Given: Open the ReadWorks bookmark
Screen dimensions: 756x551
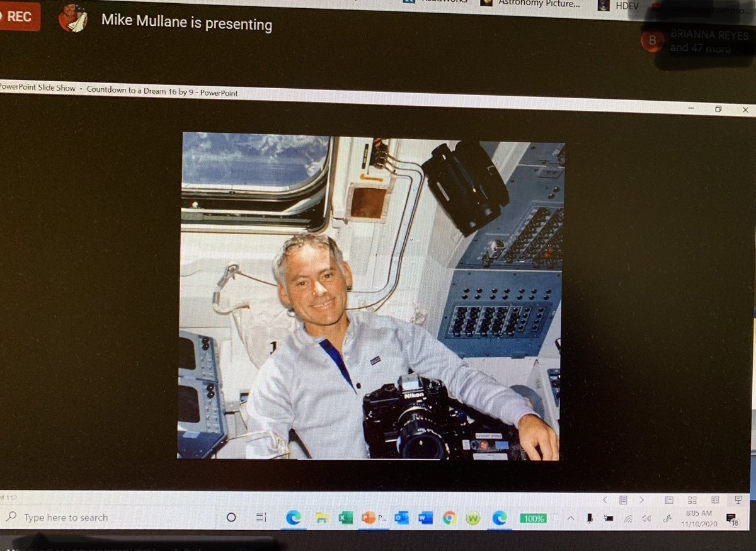Looking at the screenshot, I should (437, 2).
